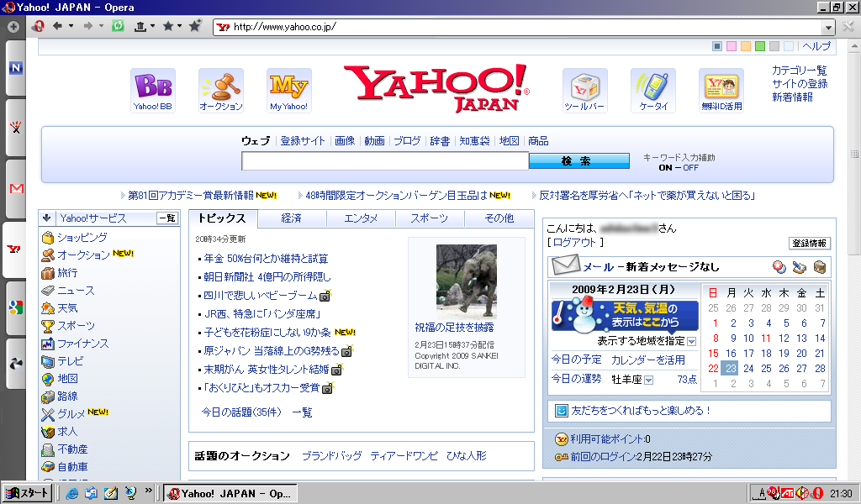Open the Google panel in sidebar
Screen dimensions: 861x504
pyautogui.click(x=16, y=307)
